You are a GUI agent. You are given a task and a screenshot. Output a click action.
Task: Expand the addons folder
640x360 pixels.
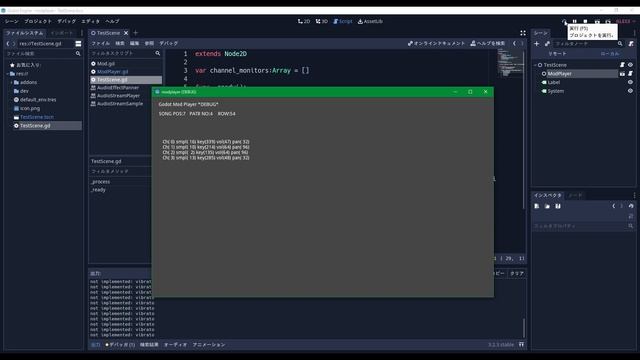click(x=11, y=82)
